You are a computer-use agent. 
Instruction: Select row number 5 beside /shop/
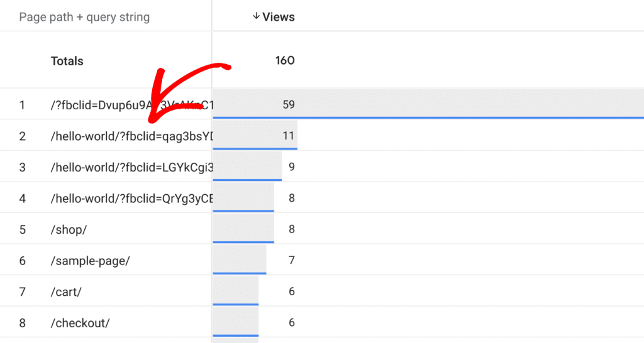22,230
